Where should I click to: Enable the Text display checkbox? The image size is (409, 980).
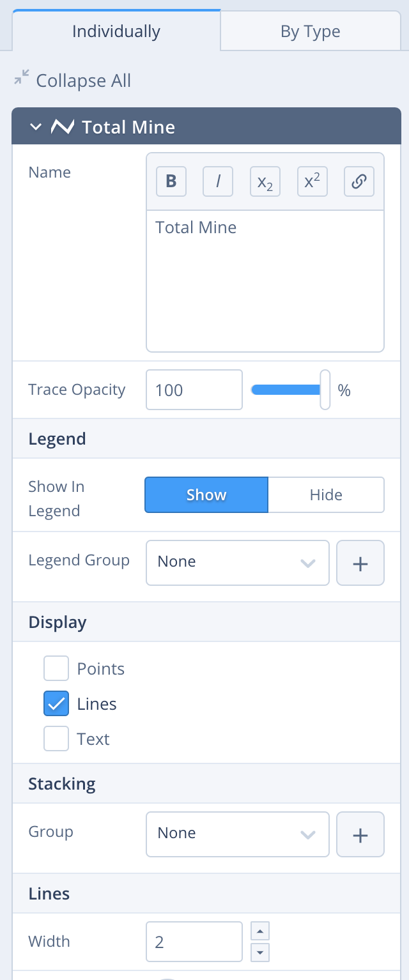point(56,739)
